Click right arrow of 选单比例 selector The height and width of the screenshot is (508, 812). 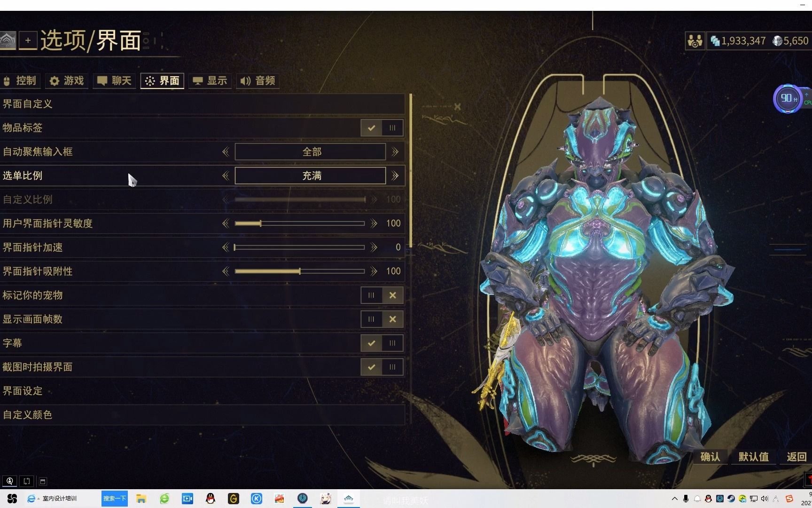click(x=395, y=176)
